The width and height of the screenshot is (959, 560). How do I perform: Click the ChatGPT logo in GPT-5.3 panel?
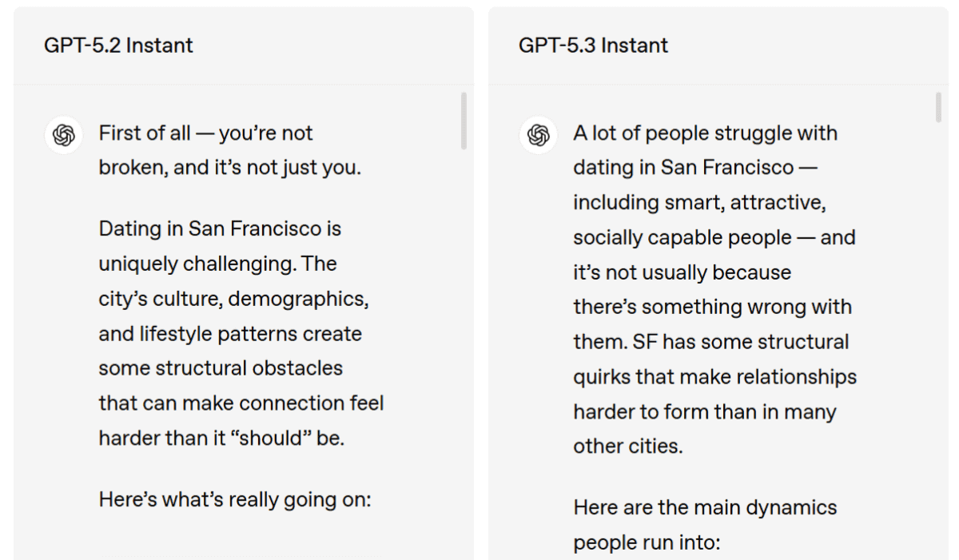click(x=539, y=134)
